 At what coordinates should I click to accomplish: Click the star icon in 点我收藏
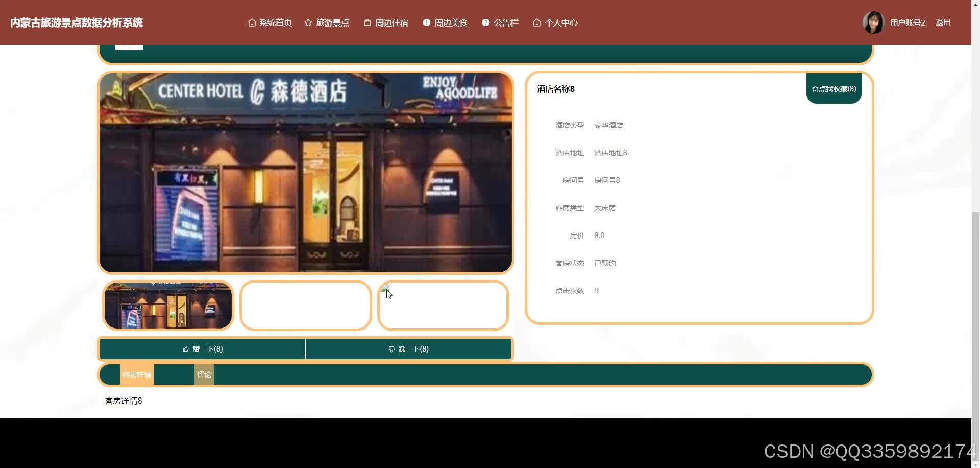coord(815,89)
